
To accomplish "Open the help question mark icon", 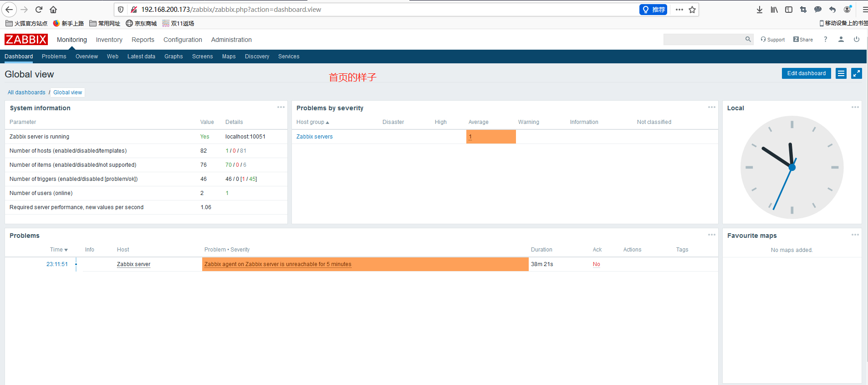I will 825,40.
